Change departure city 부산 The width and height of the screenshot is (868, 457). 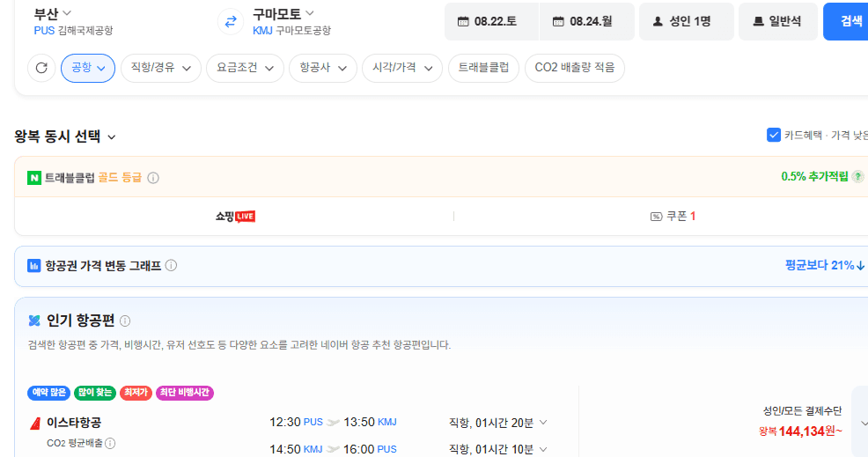[x=53, y=13]
